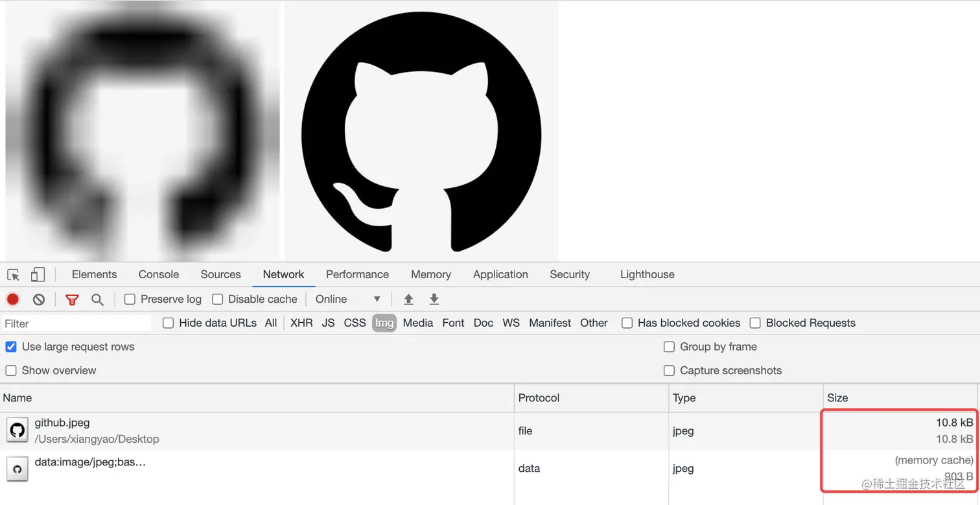The width and height of the screenshot is (980, 505).
Task: Enable the Show overview checkbox
Action: coord(11,370)
